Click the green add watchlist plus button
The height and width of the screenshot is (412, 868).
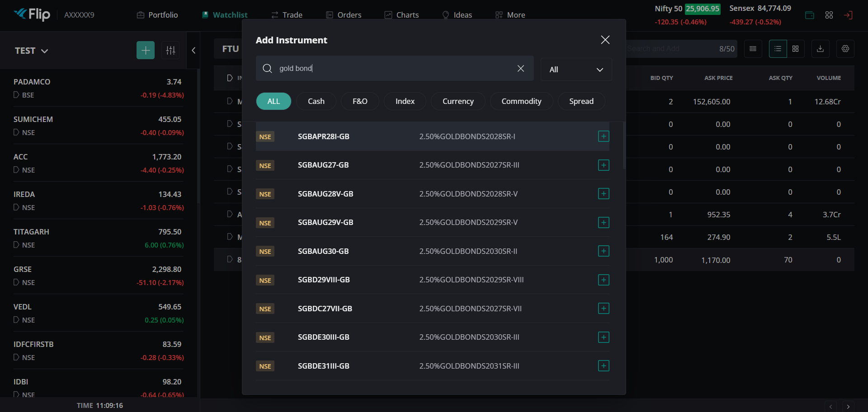tap(145, 50)
